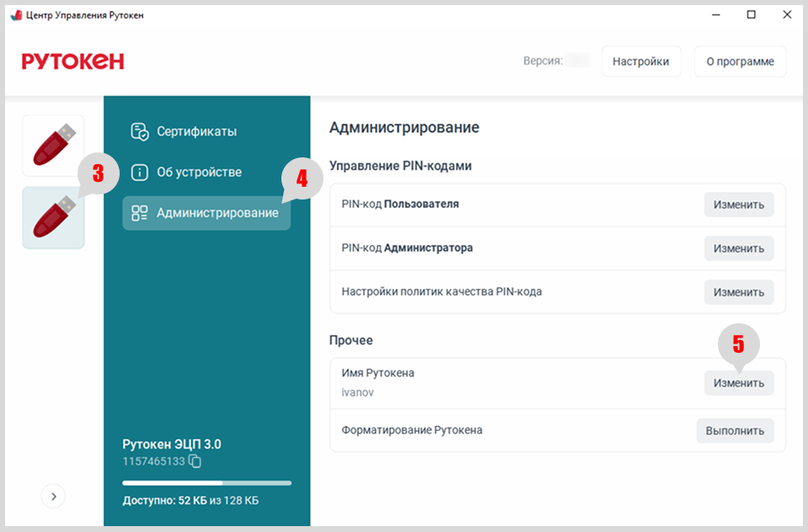Open the О программе window
Image resolution: width=808 pixels, height=532 pixels.
click(739, 61)
